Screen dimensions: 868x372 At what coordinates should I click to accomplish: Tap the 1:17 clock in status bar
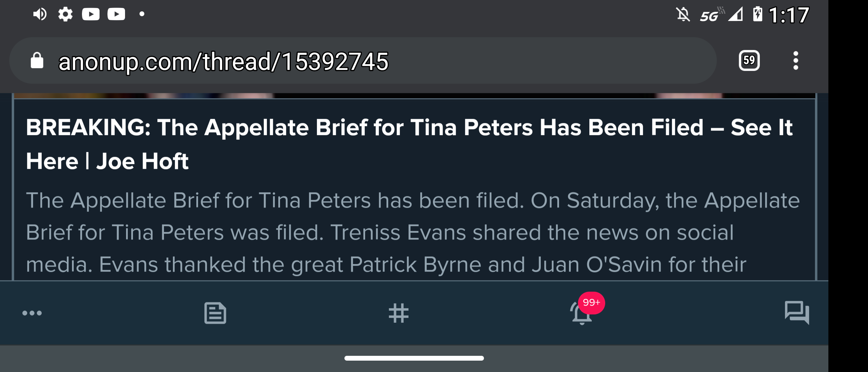[x=789, y=15]
